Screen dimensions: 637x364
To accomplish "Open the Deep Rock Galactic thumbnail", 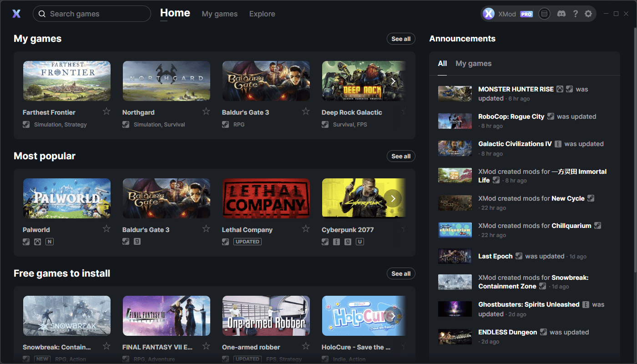I will click(364, 81).
